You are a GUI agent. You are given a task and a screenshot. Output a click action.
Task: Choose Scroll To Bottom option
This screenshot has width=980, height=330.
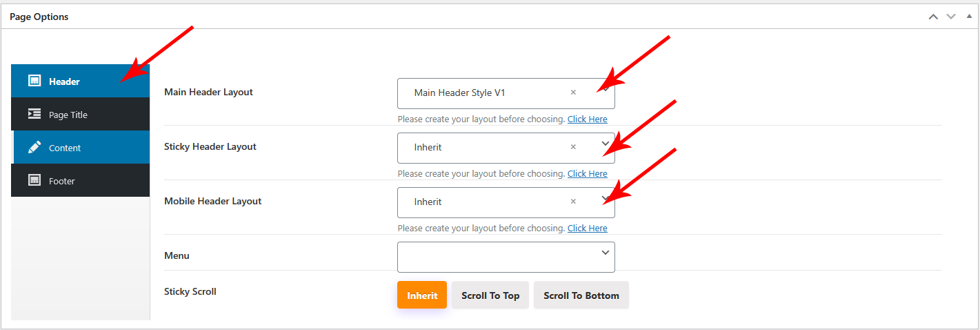(581, 295)
